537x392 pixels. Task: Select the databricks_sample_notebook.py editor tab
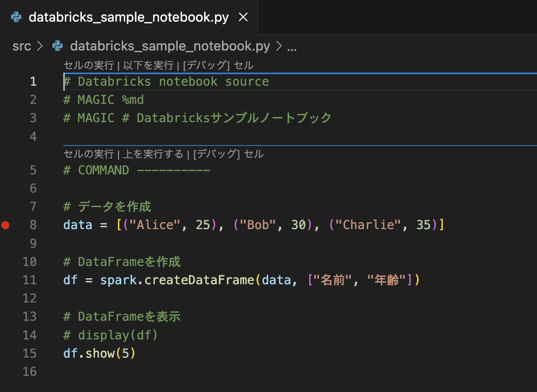127,17
